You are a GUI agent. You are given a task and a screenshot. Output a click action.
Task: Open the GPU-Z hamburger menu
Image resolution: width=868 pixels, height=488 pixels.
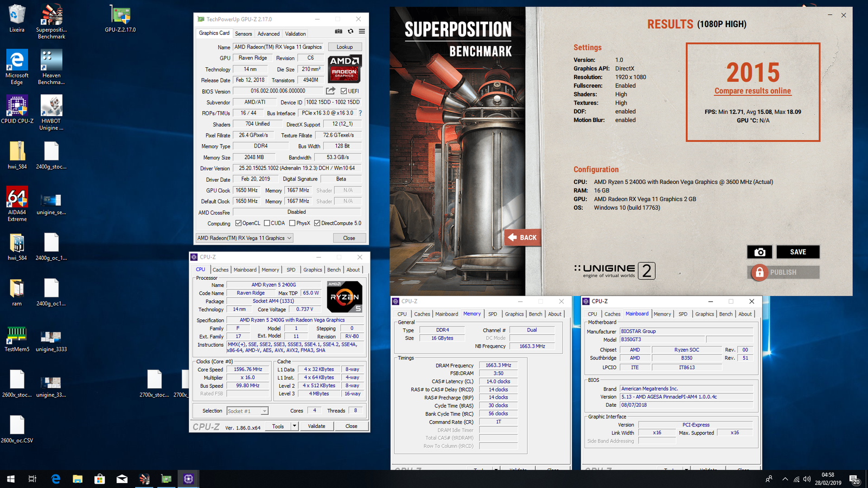[x=362, y=31]
